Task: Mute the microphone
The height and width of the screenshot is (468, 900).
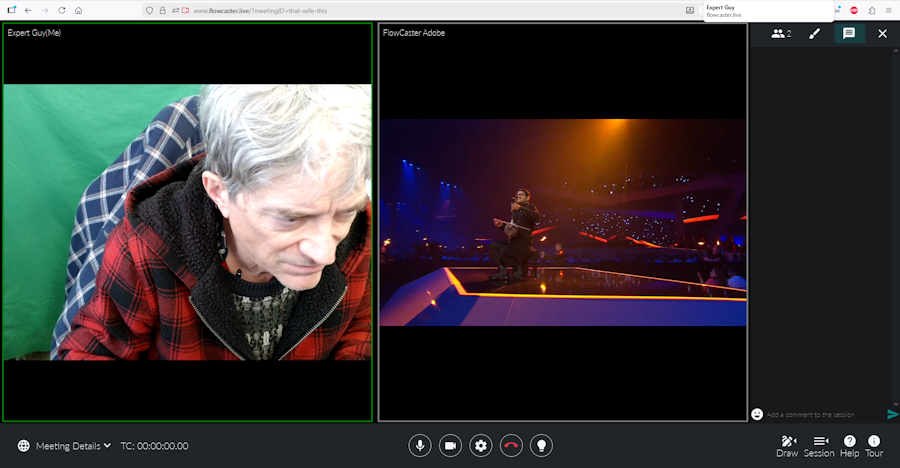Action: click(420, 445)
